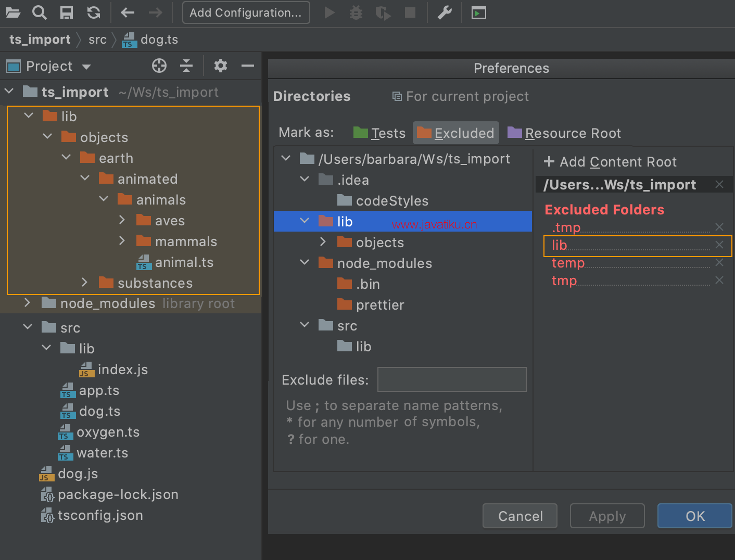Expand the aves folder in project tree

122,220
